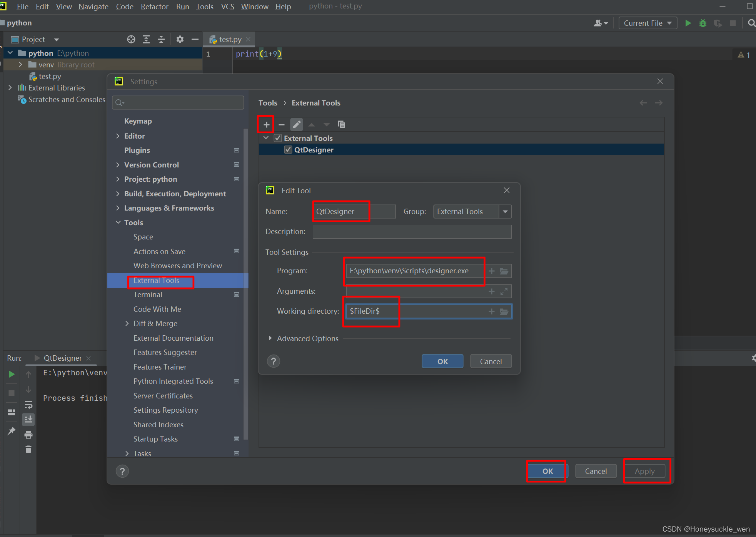Toggle the QtDesigner checkbox
This screenshot has height=537, width=756.
pyautogui.click(x=288, y=150)
